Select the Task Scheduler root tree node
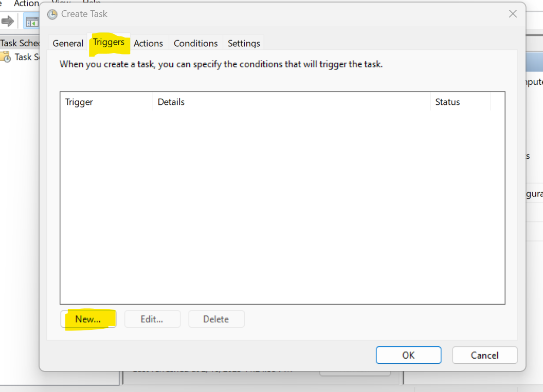The width and height of the screenshot is (543, 392). click(20, 43)
